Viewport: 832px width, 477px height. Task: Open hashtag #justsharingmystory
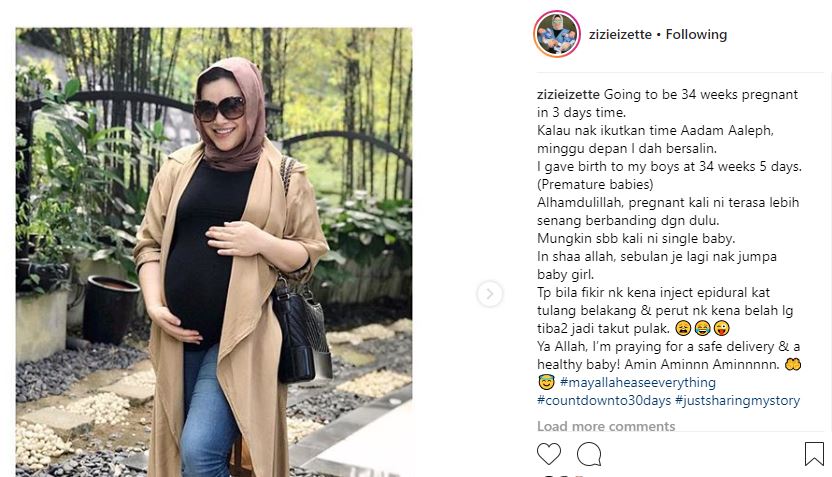738,401
